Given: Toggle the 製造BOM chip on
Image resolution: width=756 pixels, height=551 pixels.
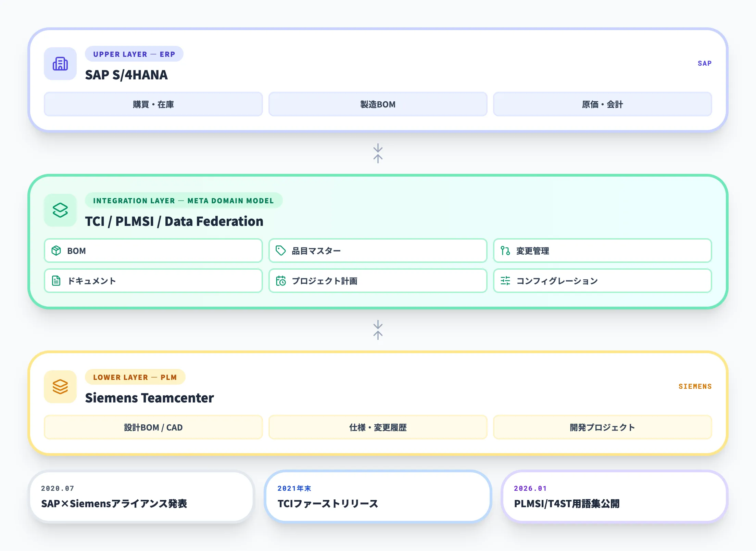Looking at the screenshot, I should coord(378,104).
